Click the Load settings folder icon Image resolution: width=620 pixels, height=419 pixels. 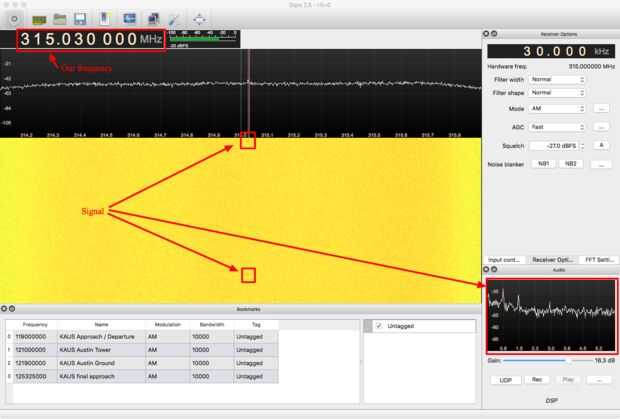[x=60, y=19]
